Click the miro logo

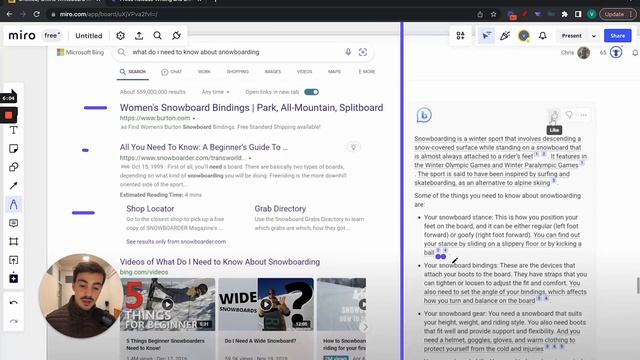22,36
